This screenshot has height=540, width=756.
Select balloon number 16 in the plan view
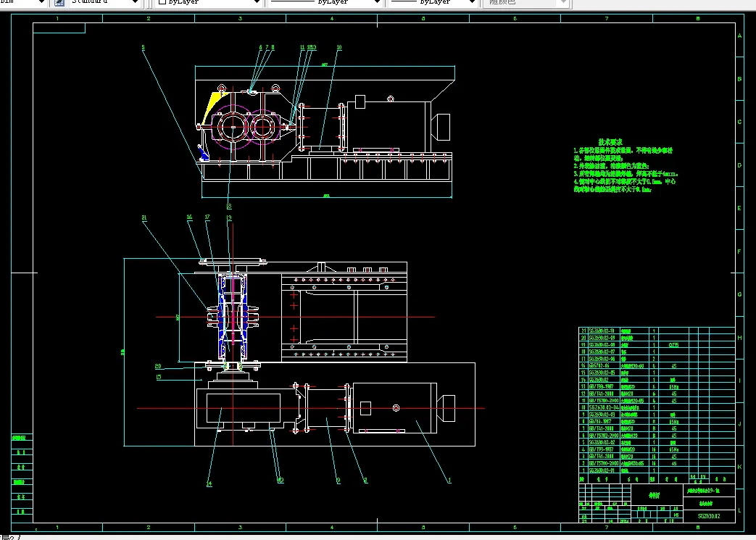point(189,217)
